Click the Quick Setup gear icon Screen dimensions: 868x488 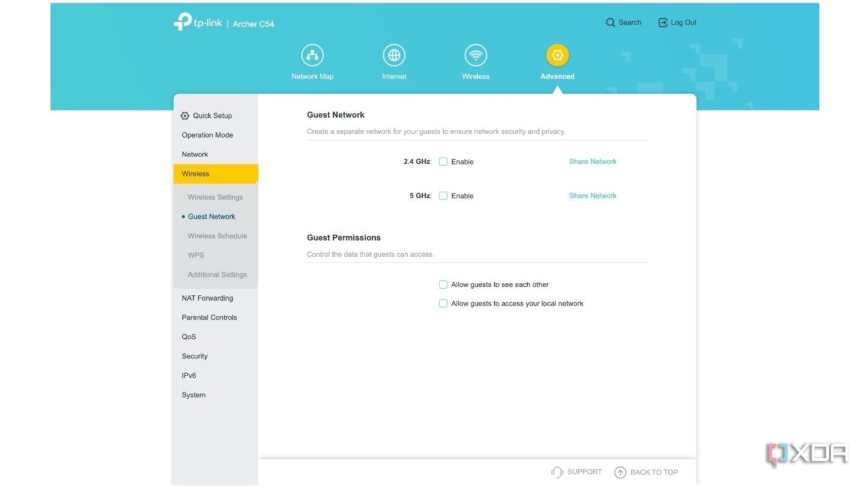coord(185,116)
